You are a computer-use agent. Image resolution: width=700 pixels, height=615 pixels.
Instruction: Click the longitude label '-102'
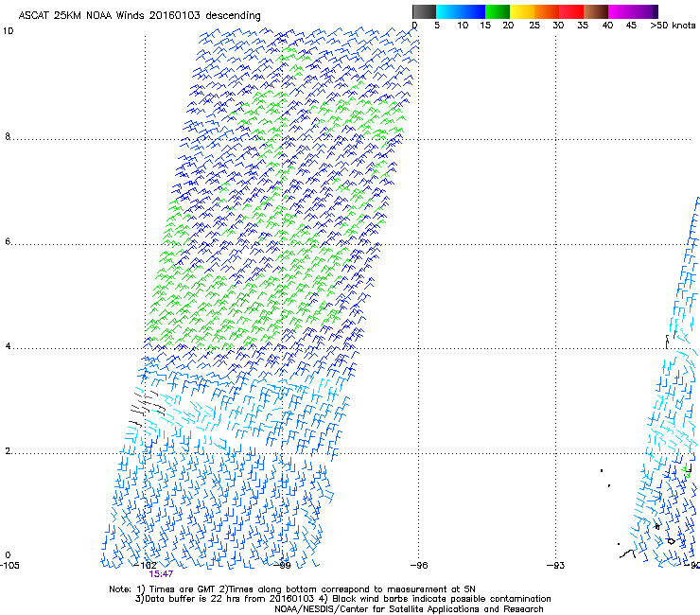146,566
